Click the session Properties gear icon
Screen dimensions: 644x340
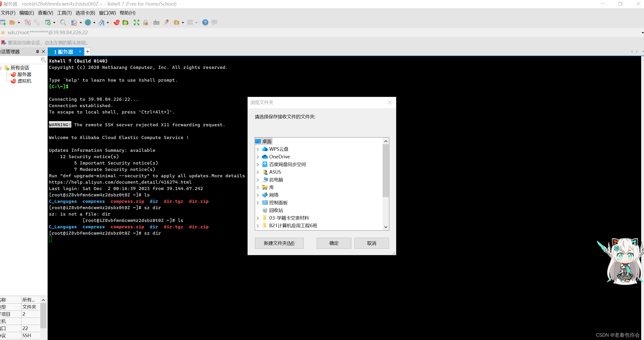(x=48, y=22)
